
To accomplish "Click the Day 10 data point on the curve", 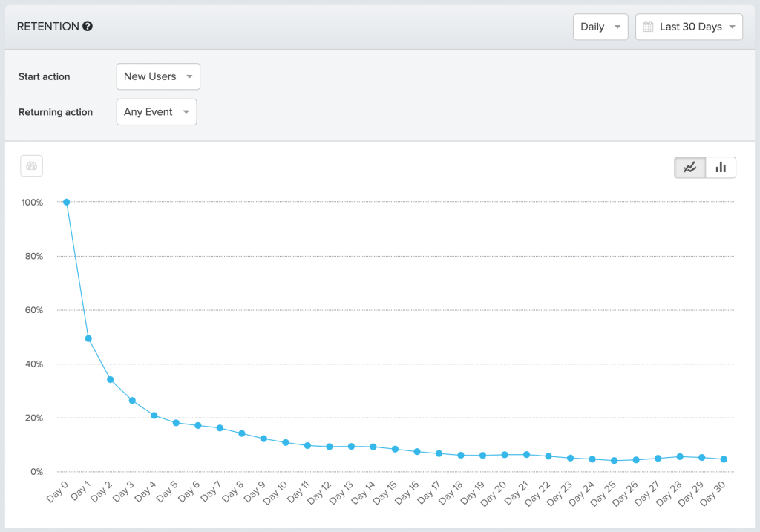I will 286,442.
